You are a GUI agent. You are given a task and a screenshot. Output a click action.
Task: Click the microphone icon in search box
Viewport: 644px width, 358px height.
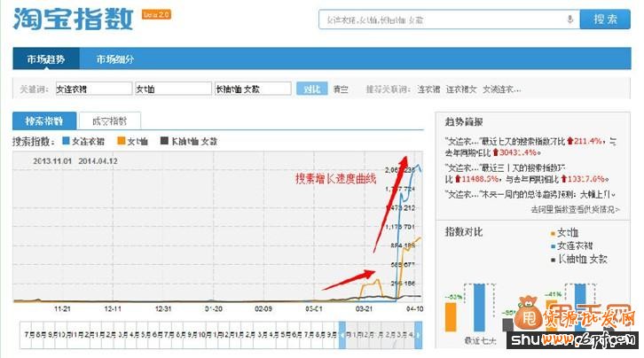coord(570,19)
